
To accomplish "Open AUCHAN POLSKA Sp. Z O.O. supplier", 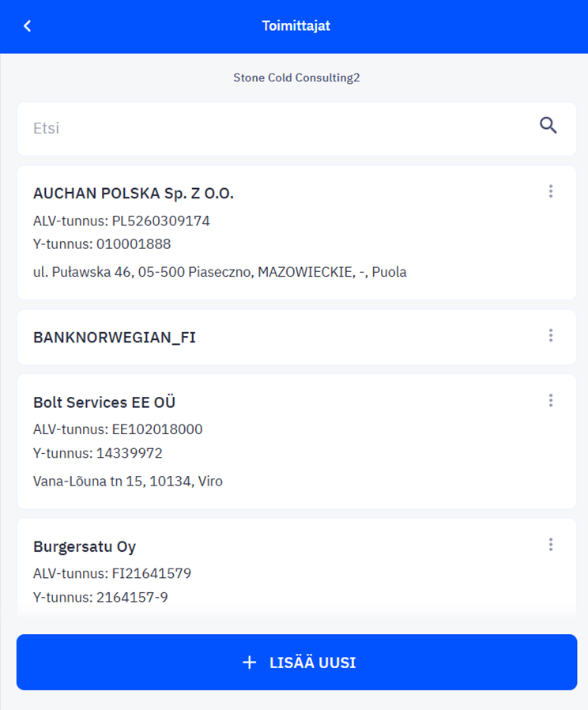I will coord(134,194).
